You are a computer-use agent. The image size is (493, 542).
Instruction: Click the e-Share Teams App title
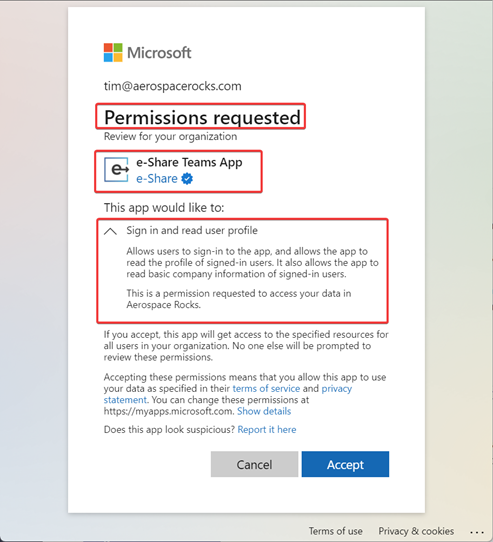coord(189,162)
